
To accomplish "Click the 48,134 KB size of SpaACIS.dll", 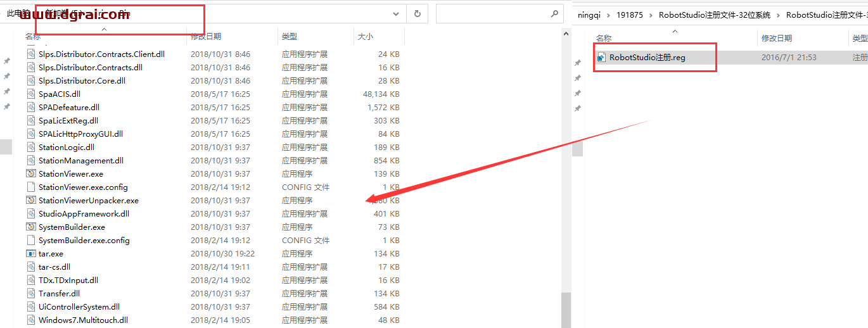I will [x=381, y=94].
